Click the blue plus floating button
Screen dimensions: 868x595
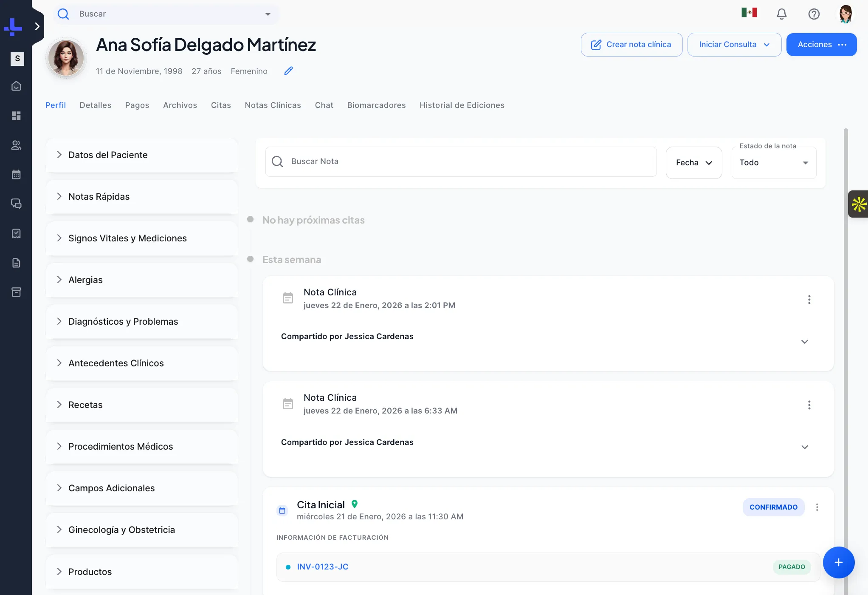838,562
